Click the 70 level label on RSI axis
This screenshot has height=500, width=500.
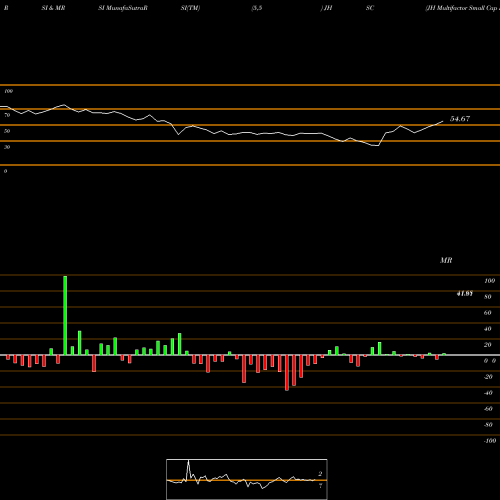point(7,115)
